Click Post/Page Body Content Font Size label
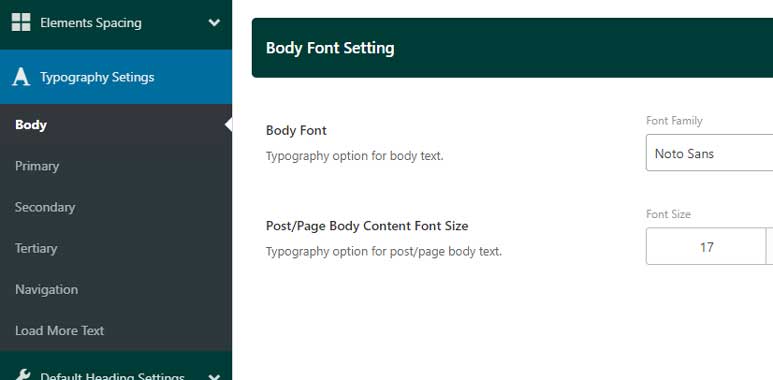The height and width of the screenshot is (380, 773). (x=367, y=226)
